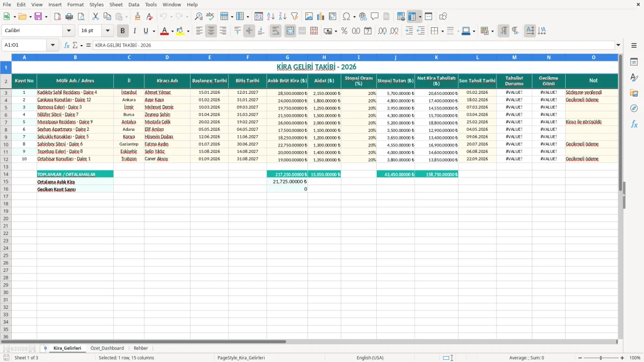Switch to the Ozet_Dashboard sheet tab
This screenshot has width=644, height=362.
107,348
